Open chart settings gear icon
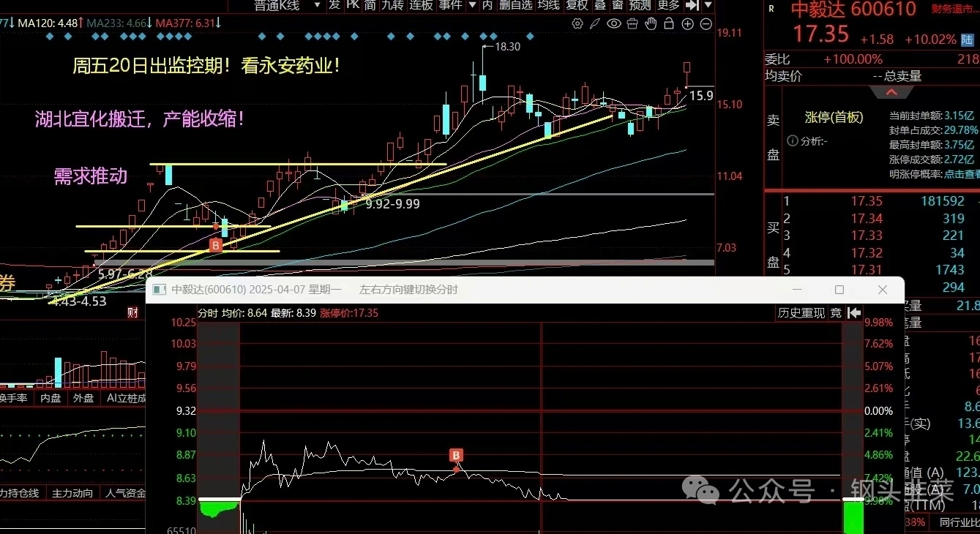This screenshot has height=534, width=980. 577,23
